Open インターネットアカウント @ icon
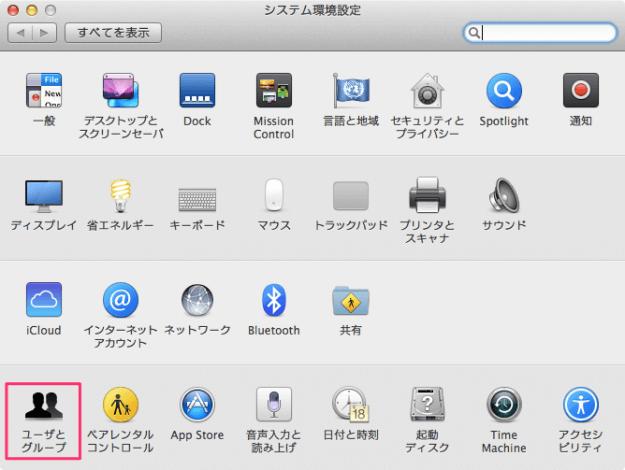This screenshot has height=470, width=625. (x=120, y=299)
